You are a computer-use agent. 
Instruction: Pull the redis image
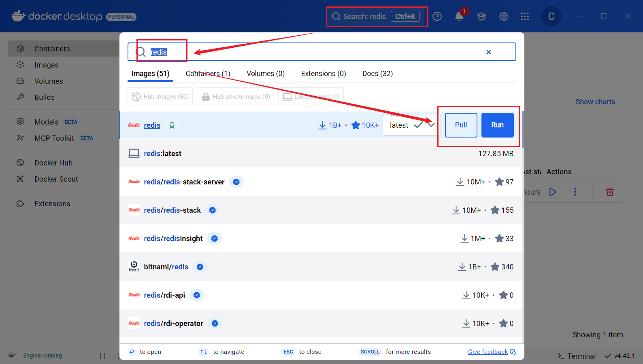tap(461, 125)
